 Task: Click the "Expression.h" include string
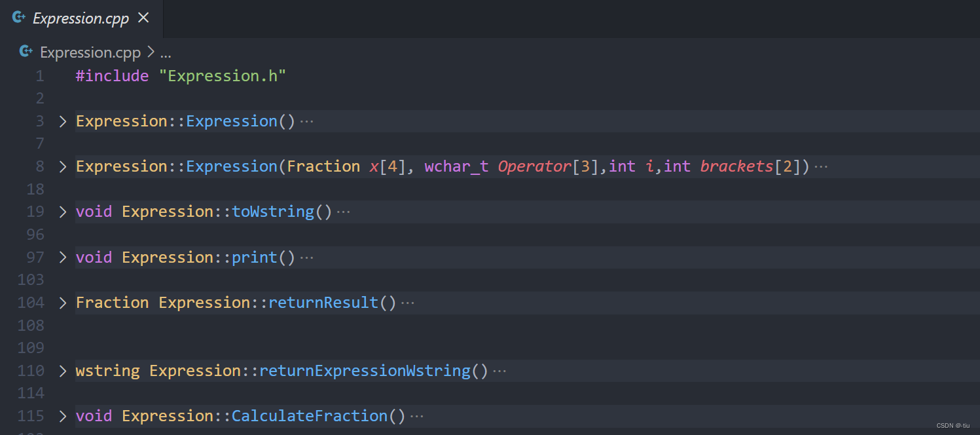223,76
